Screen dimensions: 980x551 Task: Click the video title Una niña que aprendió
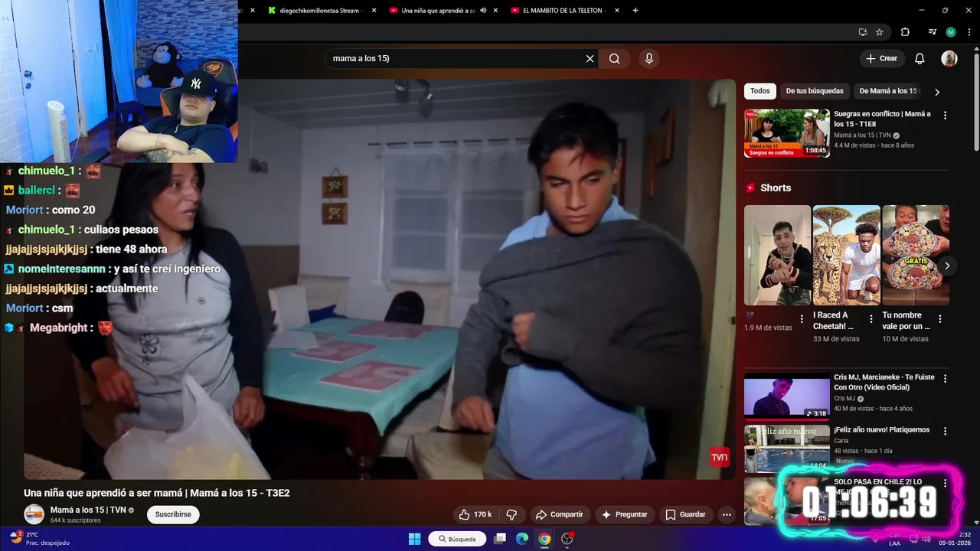click(156, 493)
